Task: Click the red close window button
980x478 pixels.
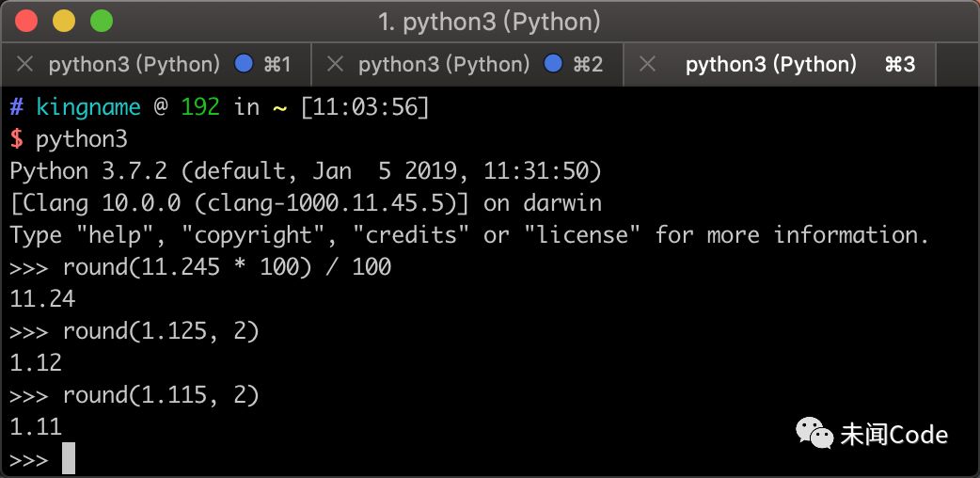Action: tap(27, 21)
